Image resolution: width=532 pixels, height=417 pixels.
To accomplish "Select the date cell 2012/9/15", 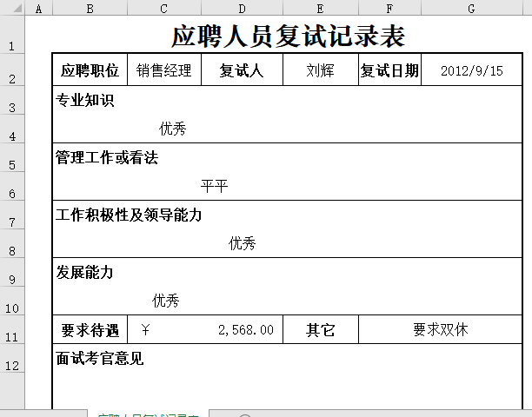I will pos(471,71).
